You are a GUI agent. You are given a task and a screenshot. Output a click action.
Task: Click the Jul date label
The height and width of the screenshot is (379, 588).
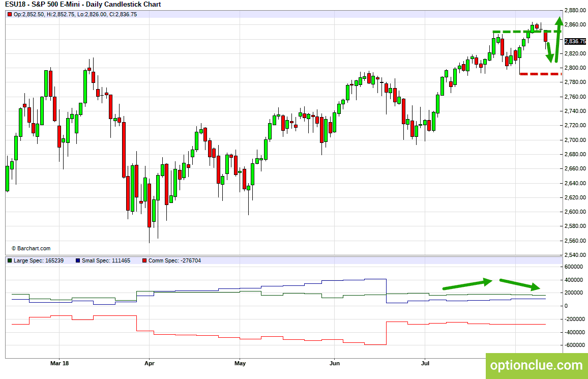(425, 363)
